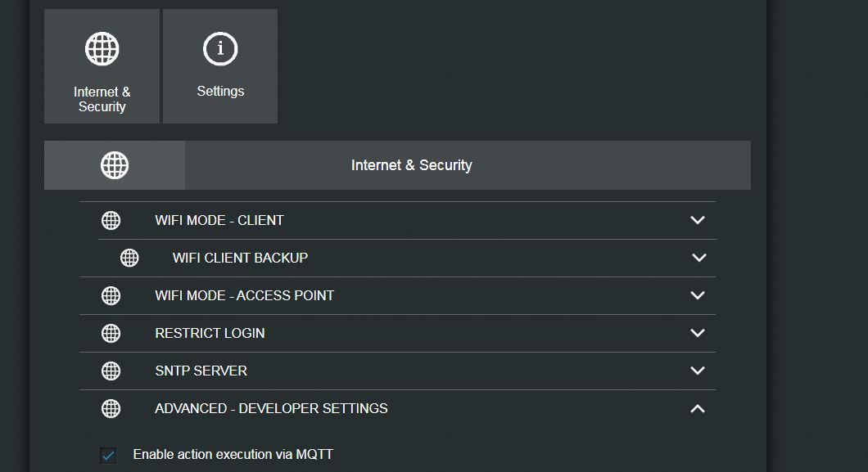Open the Settings info tile
The height and width of the screenshot is (472, 868).
click(x=220, y=66)
